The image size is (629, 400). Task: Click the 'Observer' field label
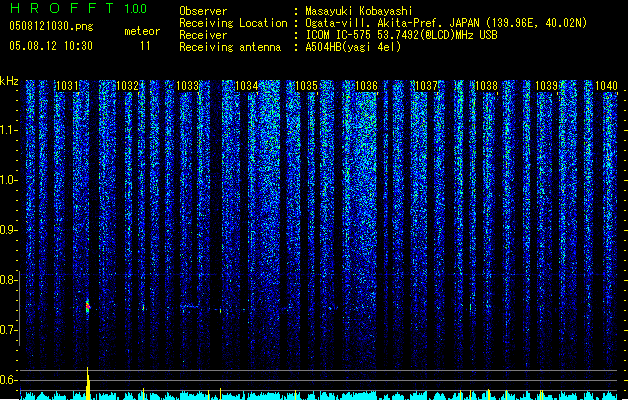[x=203, y=11]
